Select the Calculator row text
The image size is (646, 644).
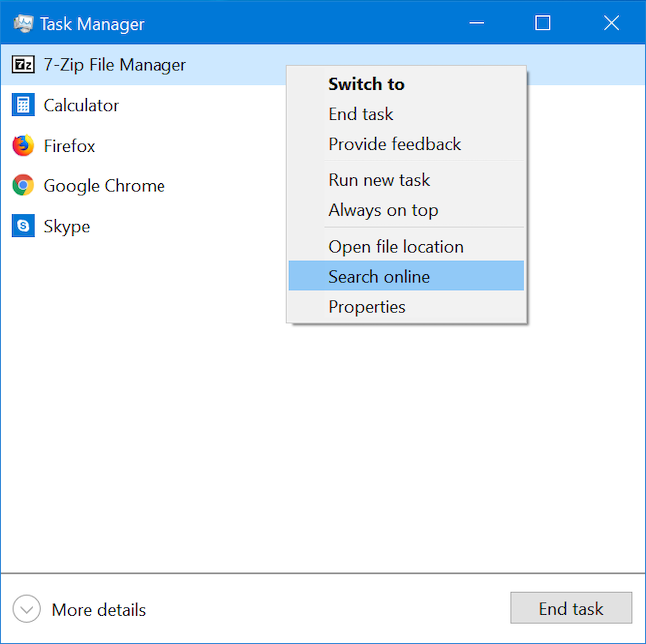pyautogui.click(x=81, y=105)
